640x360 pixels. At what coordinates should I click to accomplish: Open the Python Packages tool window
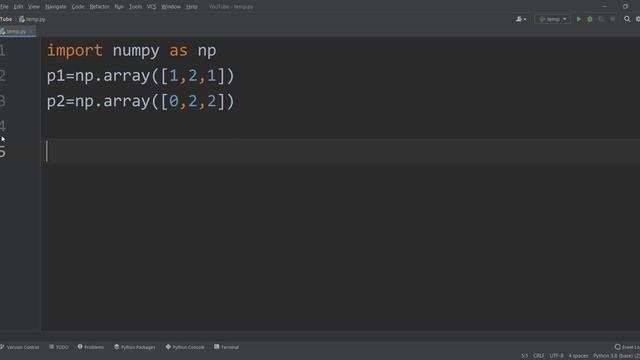click(x=135, y=347)
